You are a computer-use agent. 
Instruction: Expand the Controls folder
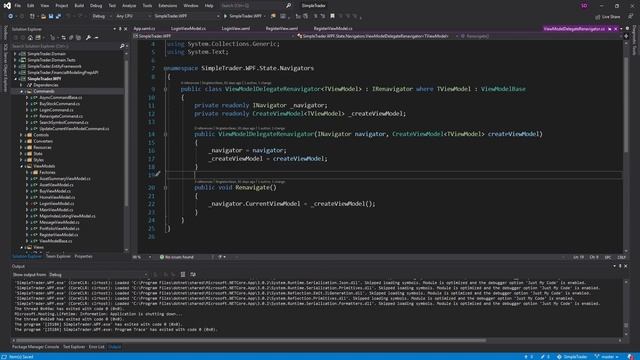coord(21,135)
